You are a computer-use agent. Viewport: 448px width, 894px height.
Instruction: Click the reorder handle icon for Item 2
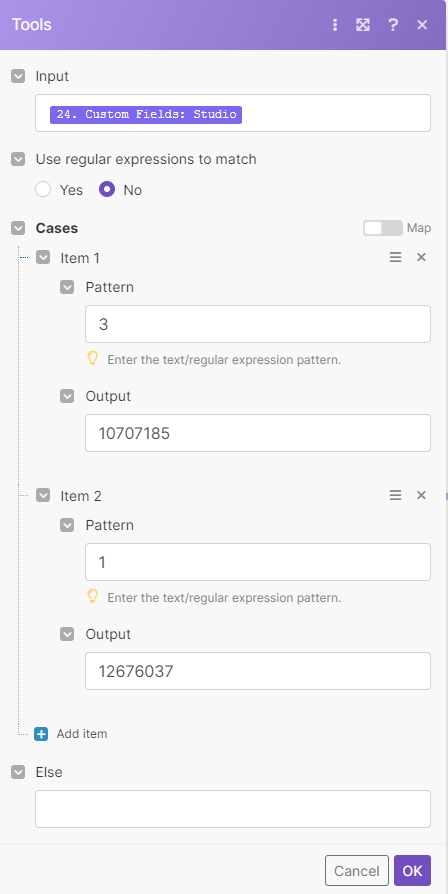(395, 495)
